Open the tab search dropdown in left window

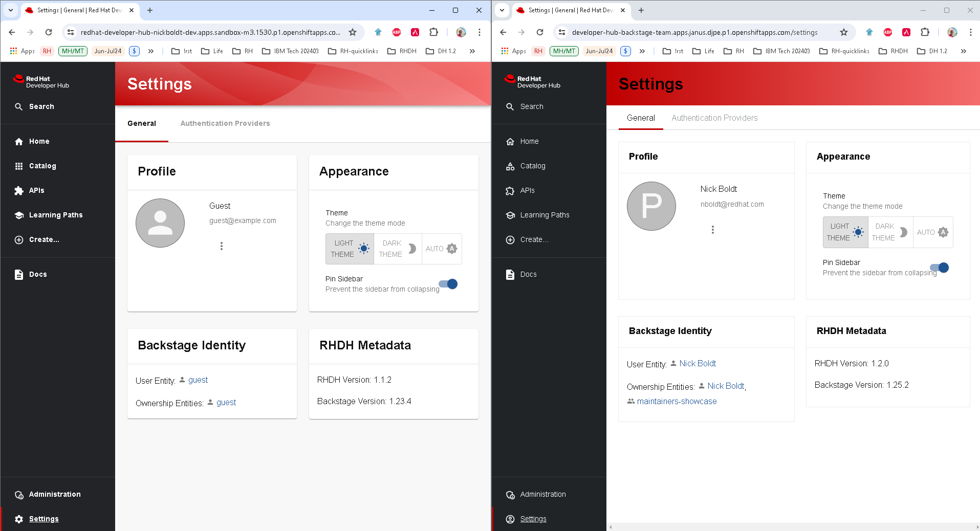click(11, 10)
